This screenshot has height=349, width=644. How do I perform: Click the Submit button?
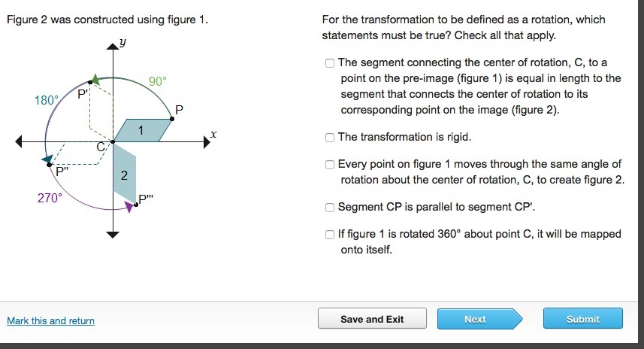click(x=582, y=319)
